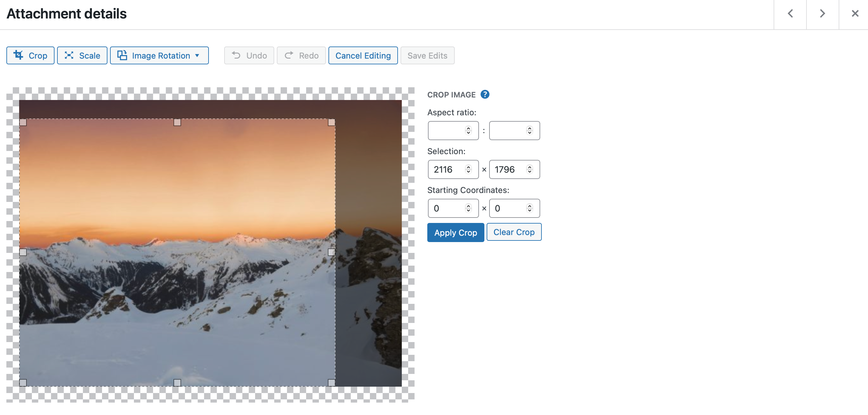This screenshot has height=415, width=868.
Task: Increment the first aspect ratio stepper
Action: click(468, 128)
